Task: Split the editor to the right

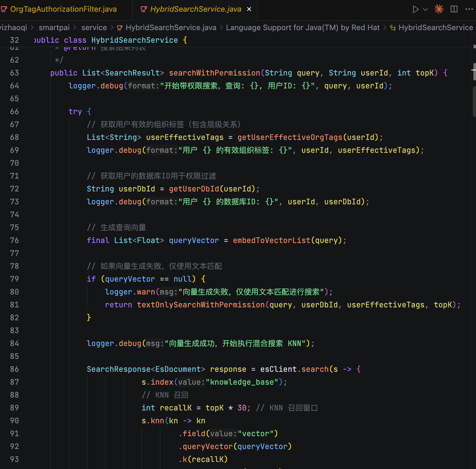Action: coord(454,9)
